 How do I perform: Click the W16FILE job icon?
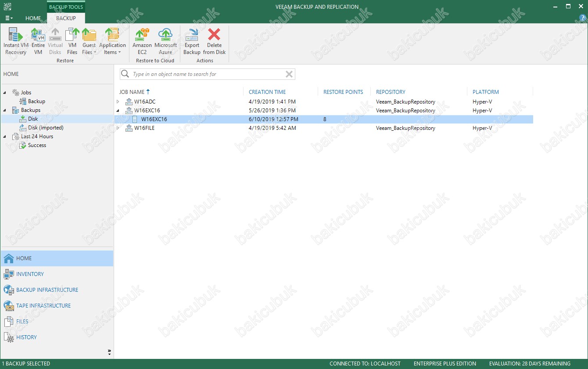(x=129, y=128)
